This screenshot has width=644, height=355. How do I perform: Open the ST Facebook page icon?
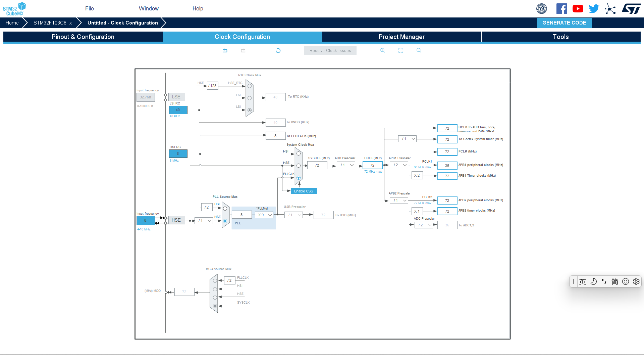click(x=562, y=9)
